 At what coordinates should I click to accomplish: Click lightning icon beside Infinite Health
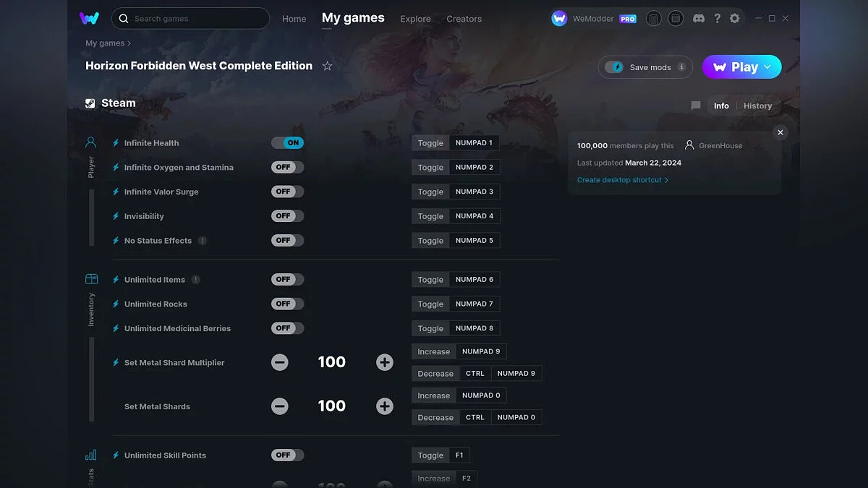(x=116, y=143)
